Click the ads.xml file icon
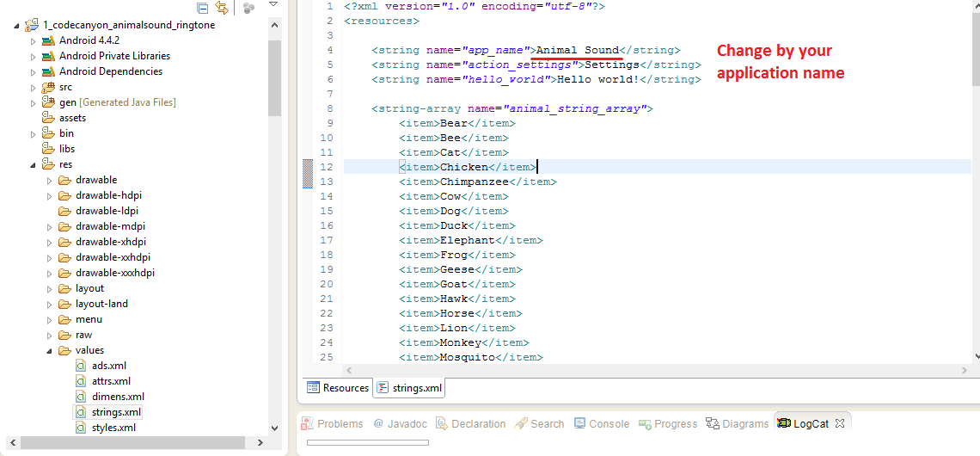Image resolution: width=980 pixels, height=456 pixels. 80,366
